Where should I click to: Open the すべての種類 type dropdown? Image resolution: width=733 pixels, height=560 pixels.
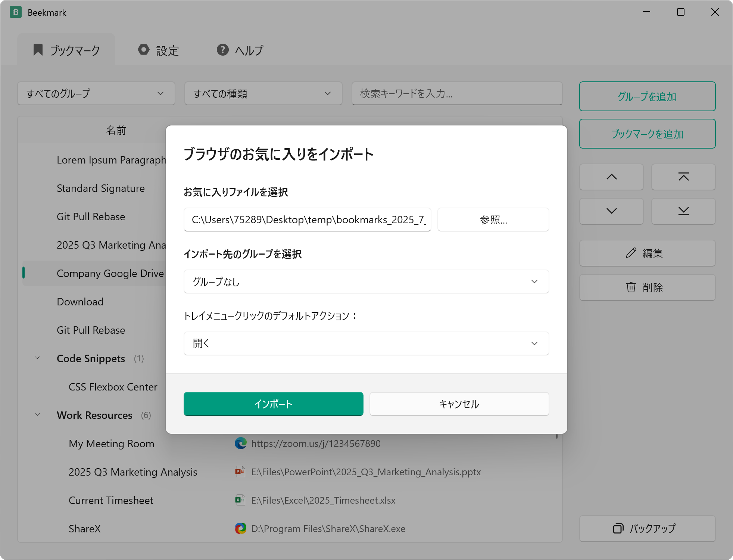(263, 93)
